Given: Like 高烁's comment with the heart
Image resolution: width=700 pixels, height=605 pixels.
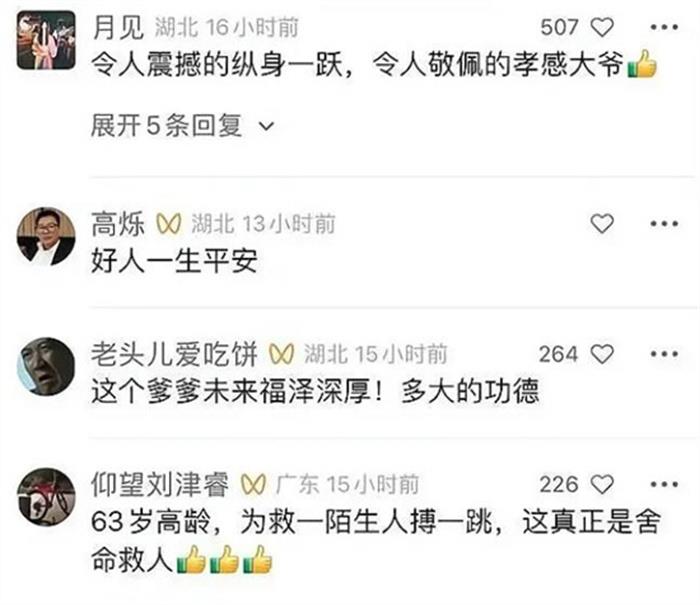Looking at the screenshot, I should (x=602, y=223).
